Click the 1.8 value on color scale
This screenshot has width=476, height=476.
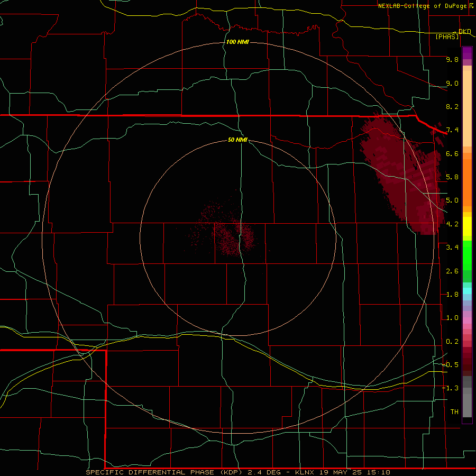[452, 295]
